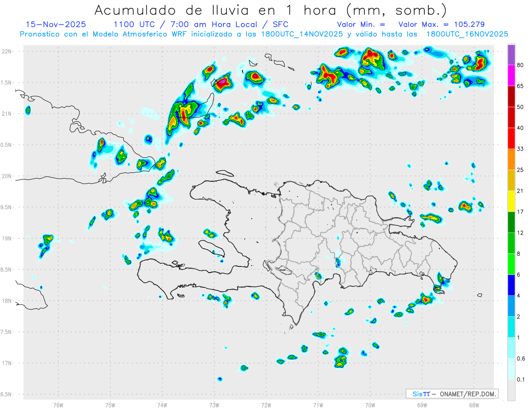Click the magenta legend swatch between 65 and 80

(511, 75)
